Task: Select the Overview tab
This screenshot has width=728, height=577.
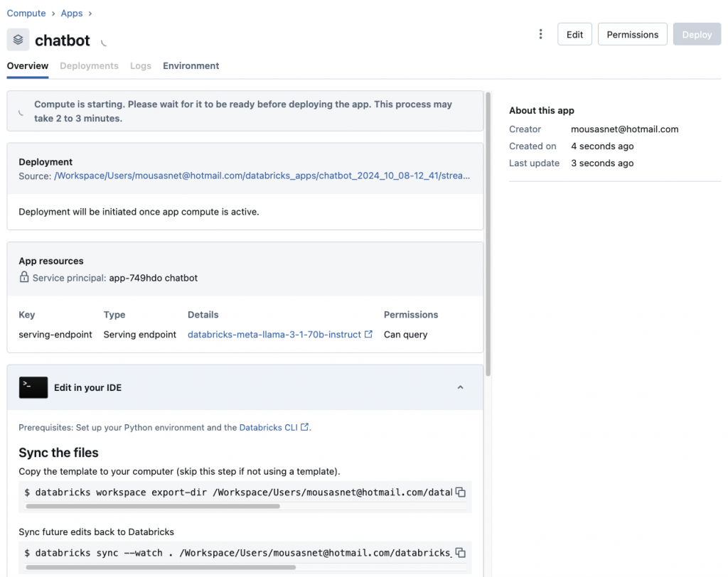Action: coord(28,66)
